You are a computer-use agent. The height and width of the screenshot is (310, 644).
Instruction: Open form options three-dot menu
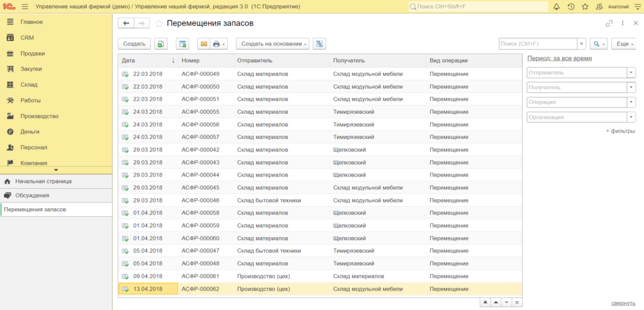tap(623, 23)
